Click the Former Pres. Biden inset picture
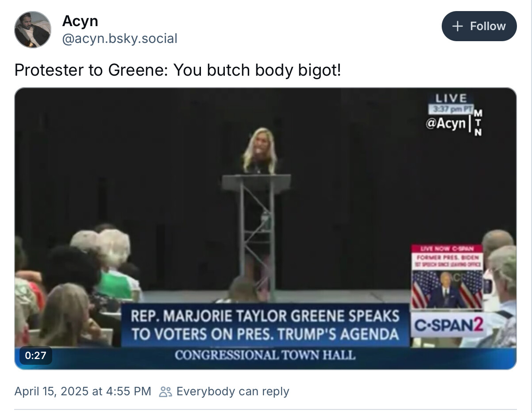The image size is (532, 413). click(447, 289)
